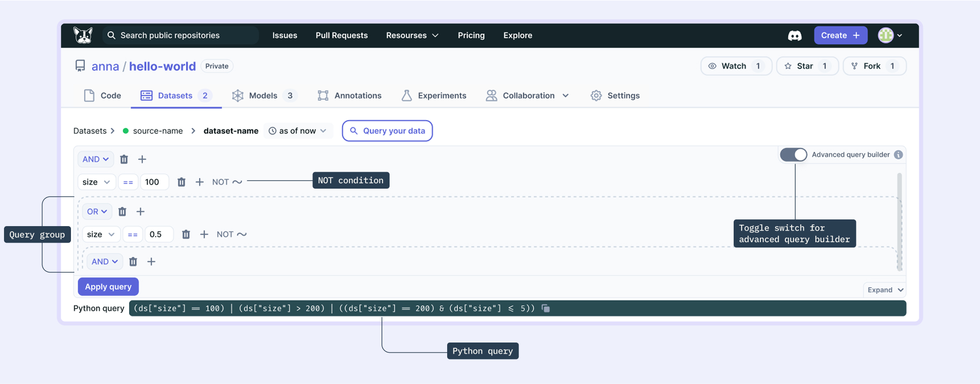The height and width of the screenshot is (384, 980).
Task: Delete the nested AND group at bottom
Action: [133, 261]
